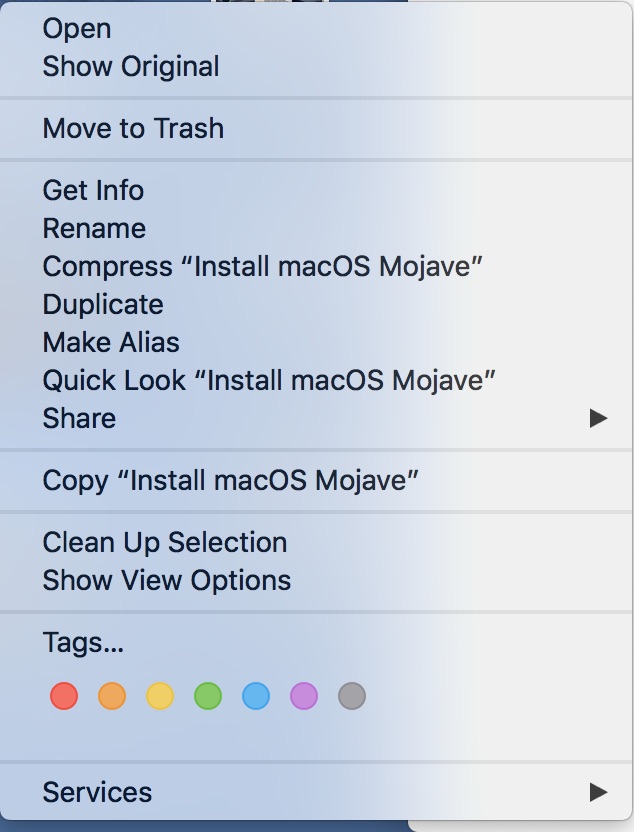Expand the Services submenu arrow
Screen dimensions: 634x832
coord(598,792)
